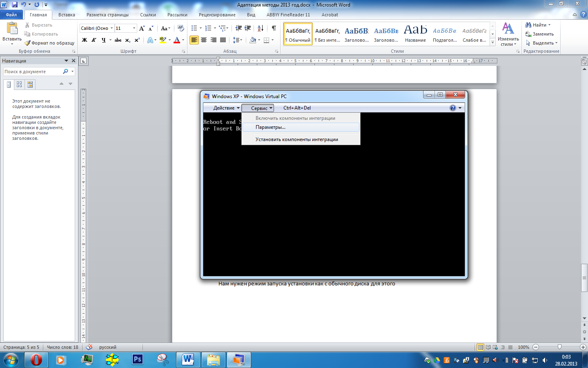588x368 pixels.
Task: Open the Change Case (Aa) dropdown
Action: click(165, 28)
